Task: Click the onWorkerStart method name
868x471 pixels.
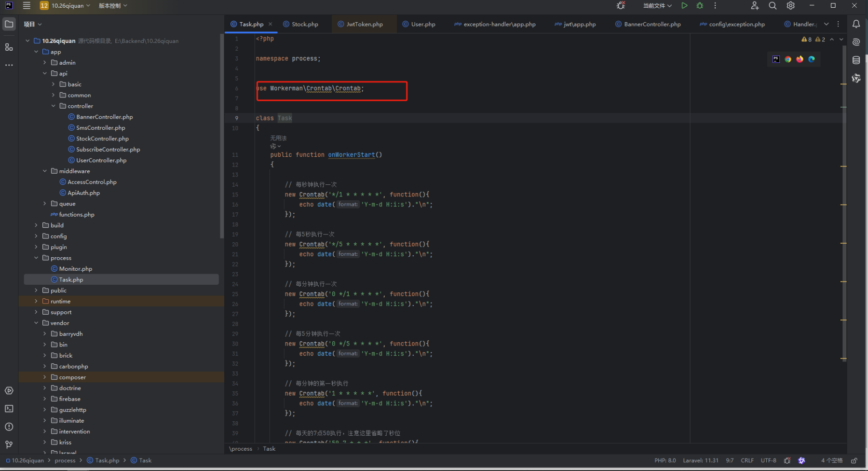Action: pos(352,155)
